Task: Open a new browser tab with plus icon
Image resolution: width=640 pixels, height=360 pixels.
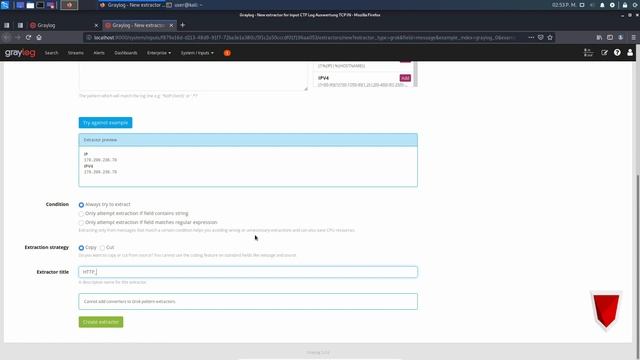Action: [182, 25]
